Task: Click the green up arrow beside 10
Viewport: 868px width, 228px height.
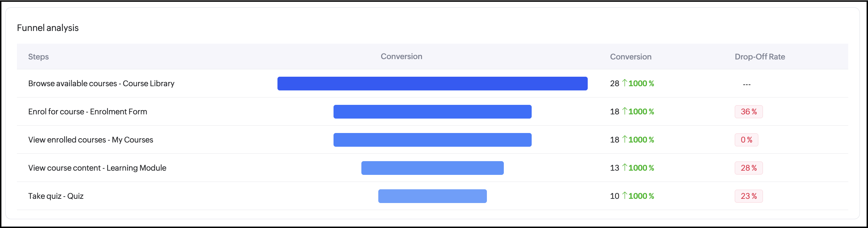Action: point(624,196)
